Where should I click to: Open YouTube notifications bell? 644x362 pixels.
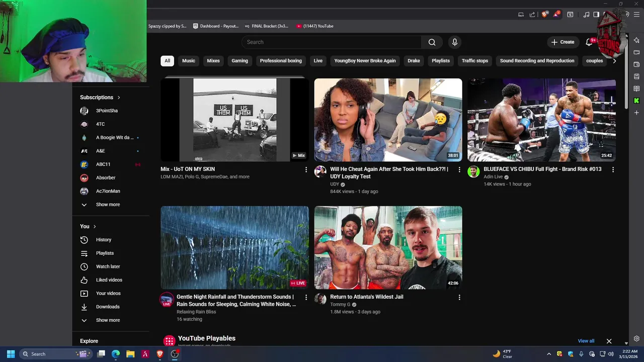coord(589,42)
